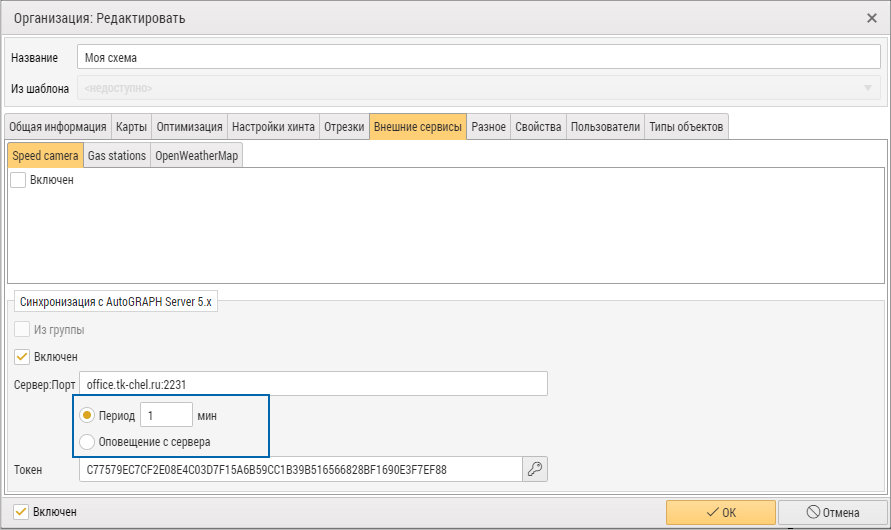Image resolution: width=891 pixels, height=530 pixels.
Task: Switch to the Gas stations subtab
Action: pyautogui.click(x=117, y=156)
